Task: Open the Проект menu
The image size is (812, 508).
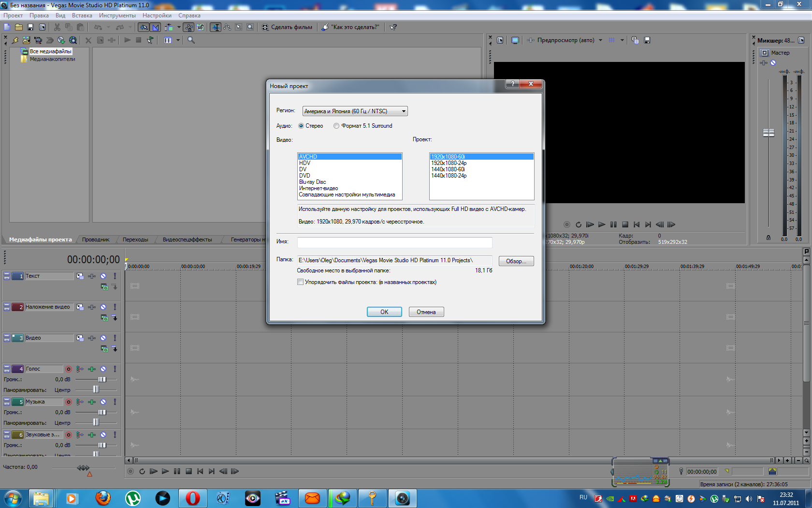Action: click(13, 15)
